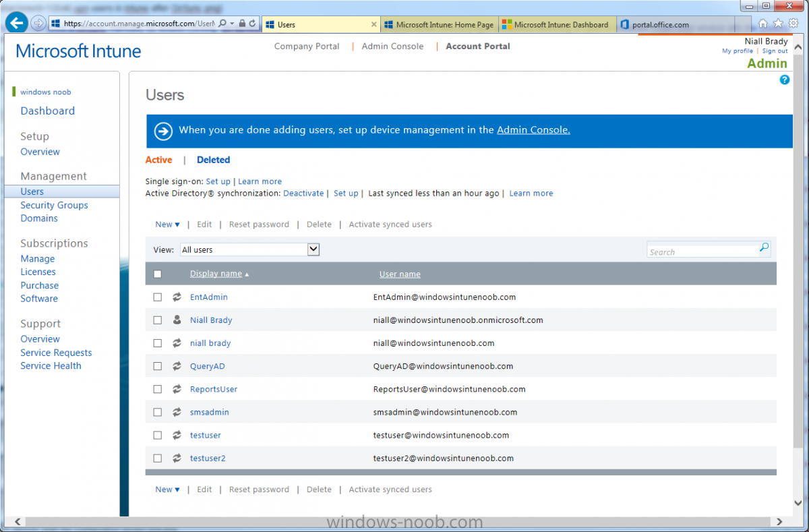Tick the checkbox for niall@windowsintunenoob.com
This screenshot has height=532, width=809.
pyautogui.click(x=158, y=343)
